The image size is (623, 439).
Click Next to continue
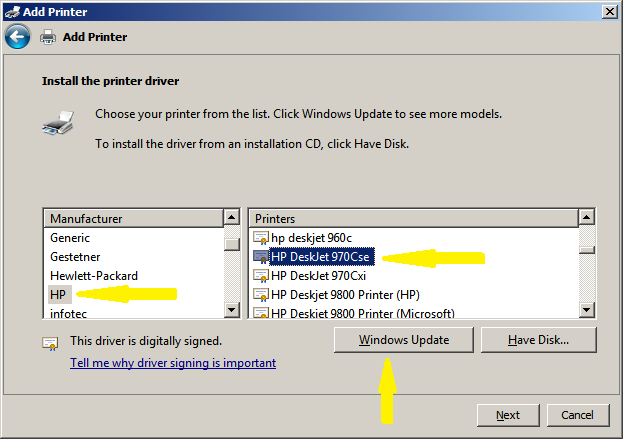point(508,415)
